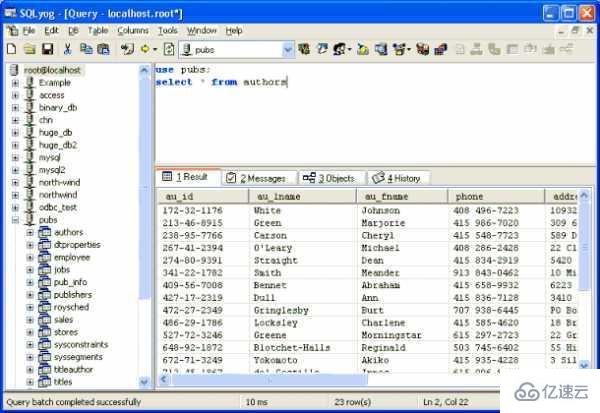Click the employee table icon
The height and width of the screenshot is (413, 600).
[x=44, y=257]
